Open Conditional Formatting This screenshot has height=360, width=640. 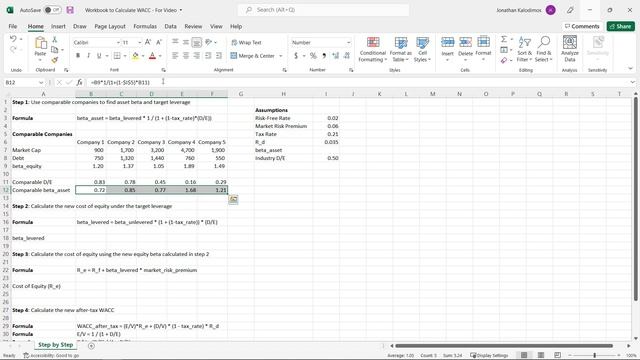coord(372,49)
